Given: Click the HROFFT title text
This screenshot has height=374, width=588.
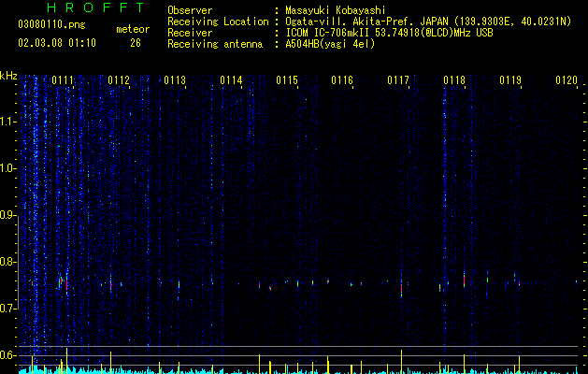Looking at the screenshot, I should click(95, 7).
